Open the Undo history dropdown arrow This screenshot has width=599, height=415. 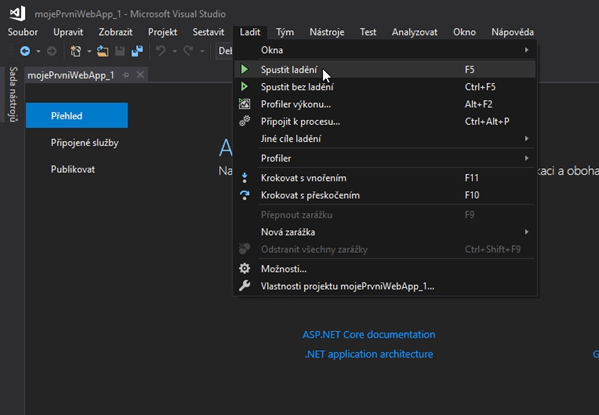coord(175,51)
